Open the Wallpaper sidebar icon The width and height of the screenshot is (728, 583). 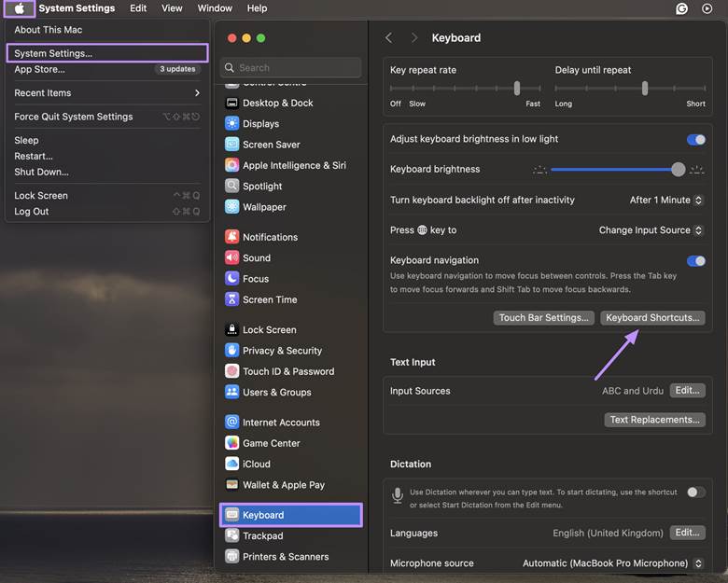tap(231, 207)
